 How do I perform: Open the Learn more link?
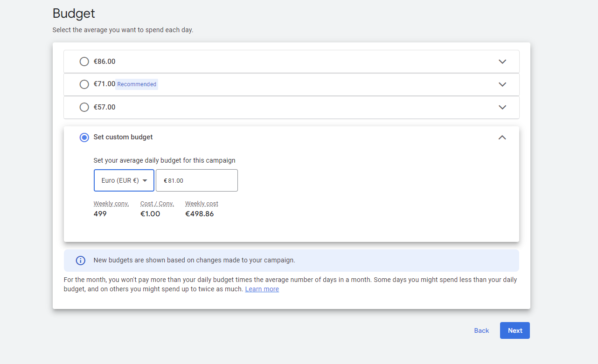pyautogui.click(x=262, y=289)
